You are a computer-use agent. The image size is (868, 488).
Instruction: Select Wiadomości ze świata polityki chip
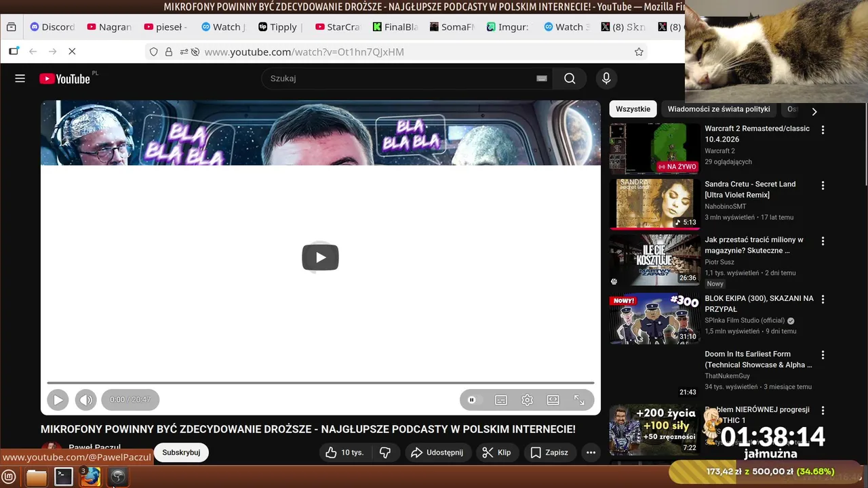click(x=719, y=109)
